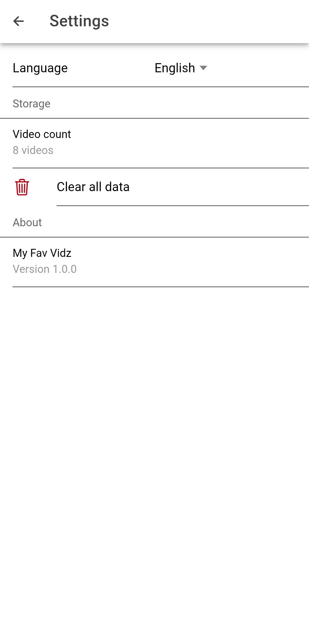309x644 pixels.
Task: Tap the empty area below the About section
Action: pyautogui.click(x=154, y=429)
